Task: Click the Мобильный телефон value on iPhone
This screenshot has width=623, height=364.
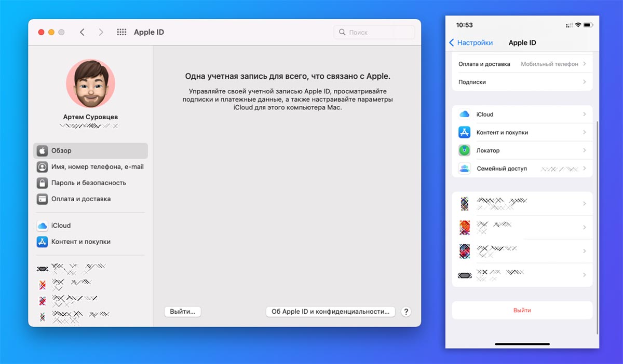Action: coord(549,64)
